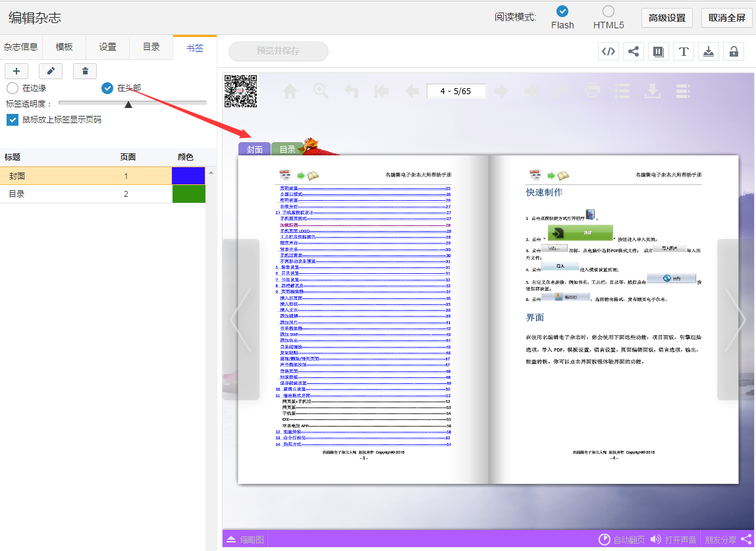Open 高级设置 advanced settings

(667, 18)
